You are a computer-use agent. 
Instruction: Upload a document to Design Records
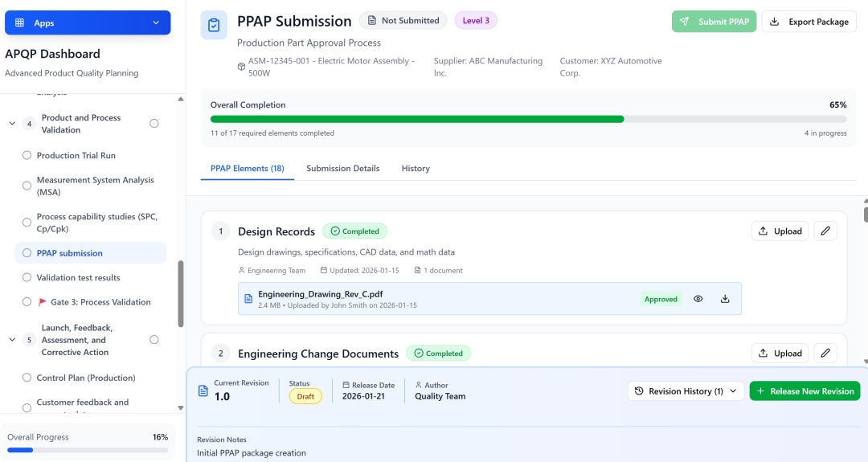point(780,231)
